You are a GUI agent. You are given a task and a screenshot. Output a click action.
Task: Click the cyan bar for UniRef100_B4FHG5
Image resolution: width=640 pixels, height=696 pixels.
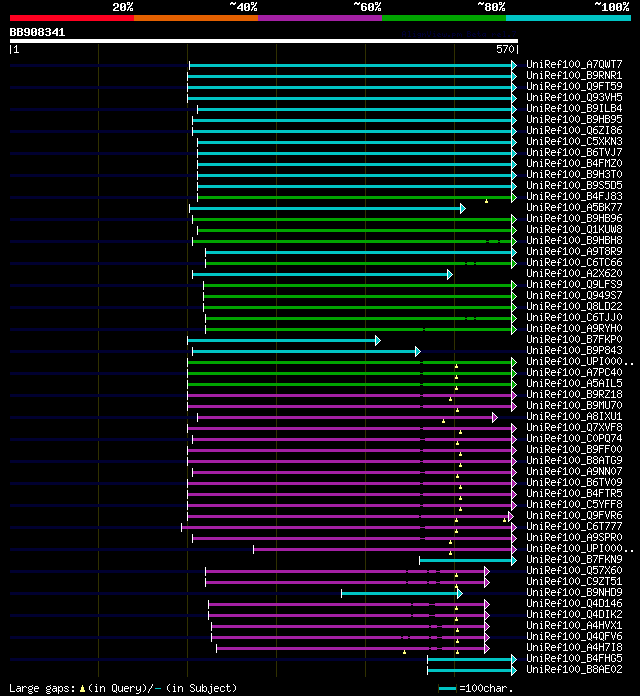click(472, 659)
